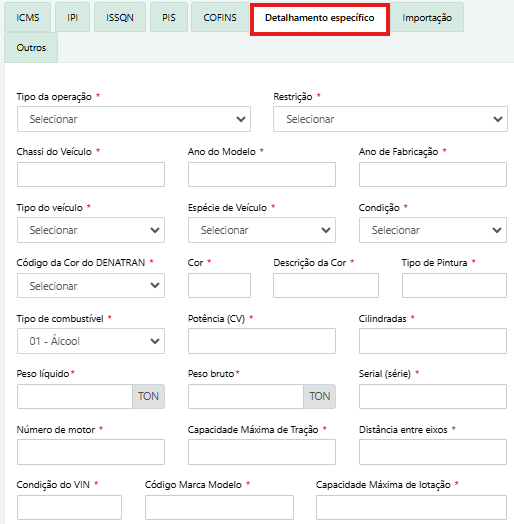
Task: Change the Tipo de combustível selection
Action: click(x=91, y=341)
